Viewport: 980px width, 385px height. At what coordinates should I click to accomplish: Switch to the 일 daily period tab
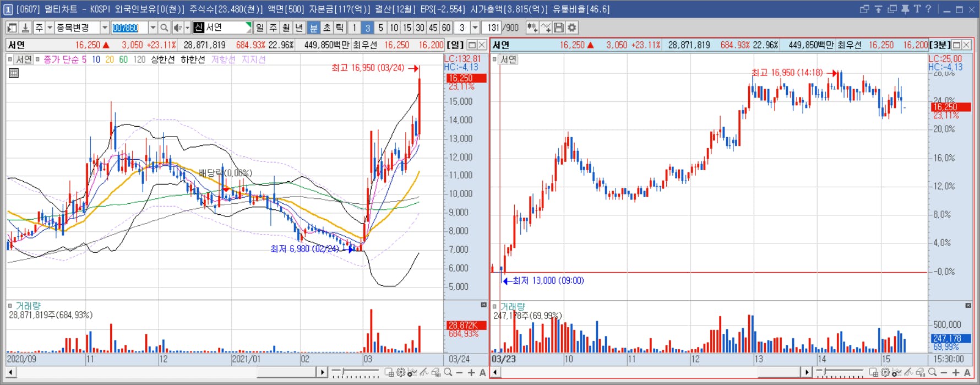(260, 28)
